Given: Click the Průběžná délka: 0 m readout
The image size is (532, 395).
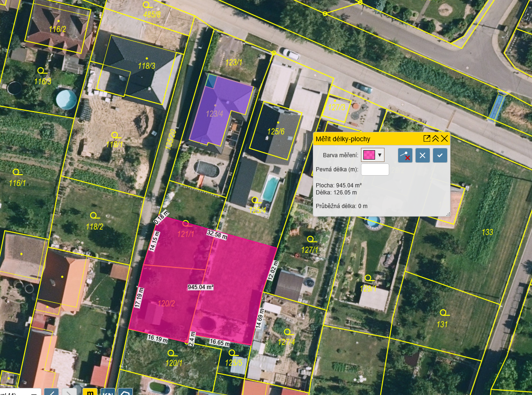Looking at the screenshot, I should [x=341, y=206].
